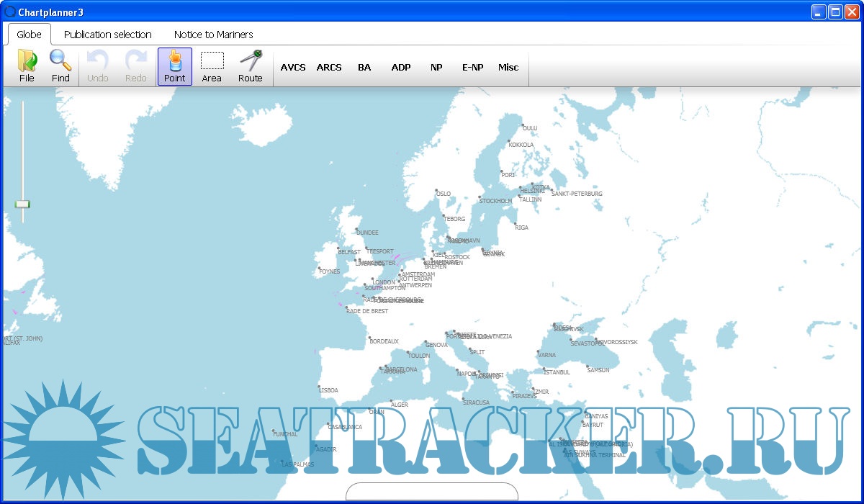Click the Undo arrow icon
Viewport: 864px width, 504px height.
(x=98, y=66)
